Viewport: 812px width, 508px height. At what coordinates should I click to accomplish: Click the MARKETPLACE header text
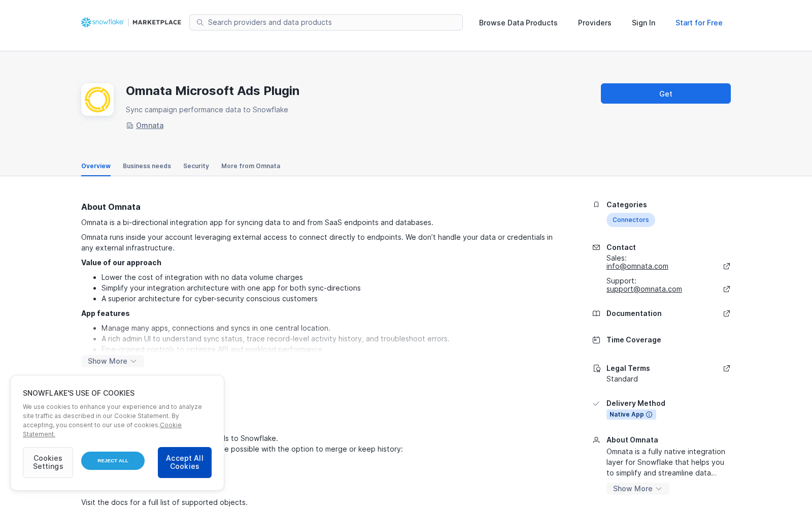click(x=157, y=22)
